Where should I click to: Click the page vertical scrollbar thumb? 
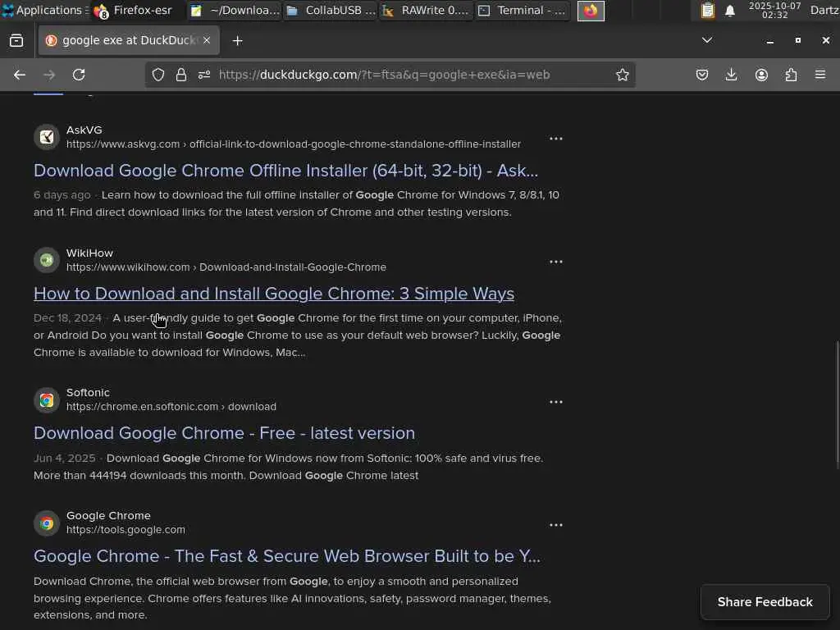tap(837, 404)
